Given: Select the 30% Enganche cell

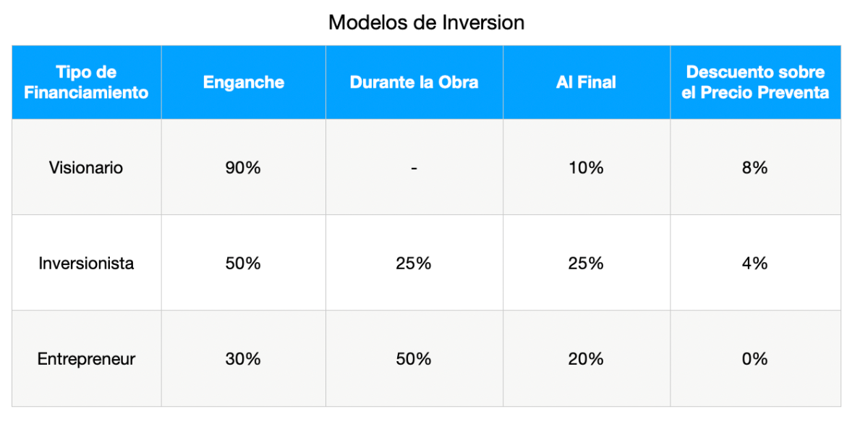Looking at the screenshot, I should click(243, 358).
